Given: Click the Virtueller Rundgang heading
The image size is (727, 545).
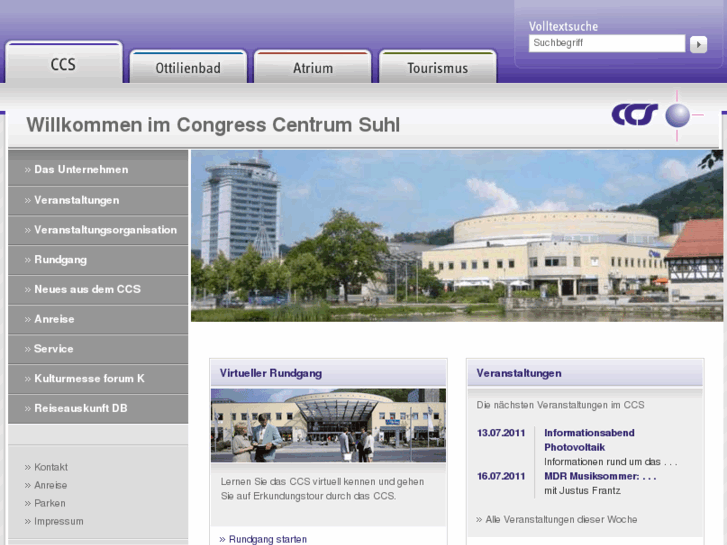Looking at the screenshot, I should (271, 373).
